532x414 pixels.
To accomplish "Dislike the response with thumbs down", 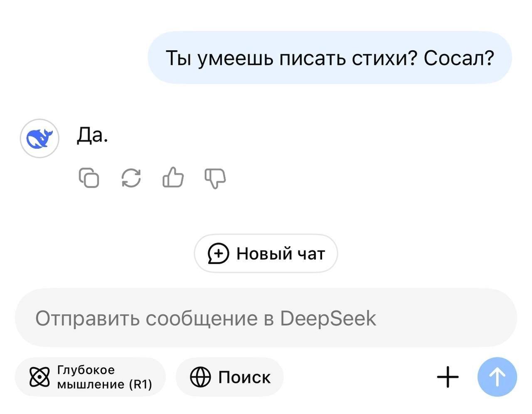I will point(215,178).
